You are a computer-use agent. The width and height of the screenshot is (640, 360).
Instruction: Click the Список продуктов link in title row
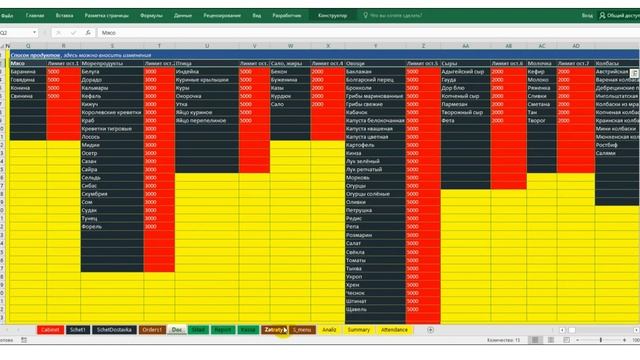[x=36, y=55]
